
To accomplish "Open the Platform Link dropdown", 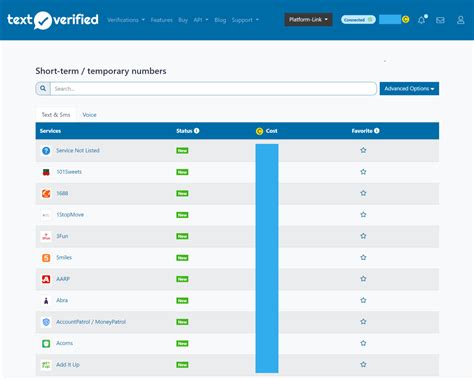I will click(x=308, y=20).
